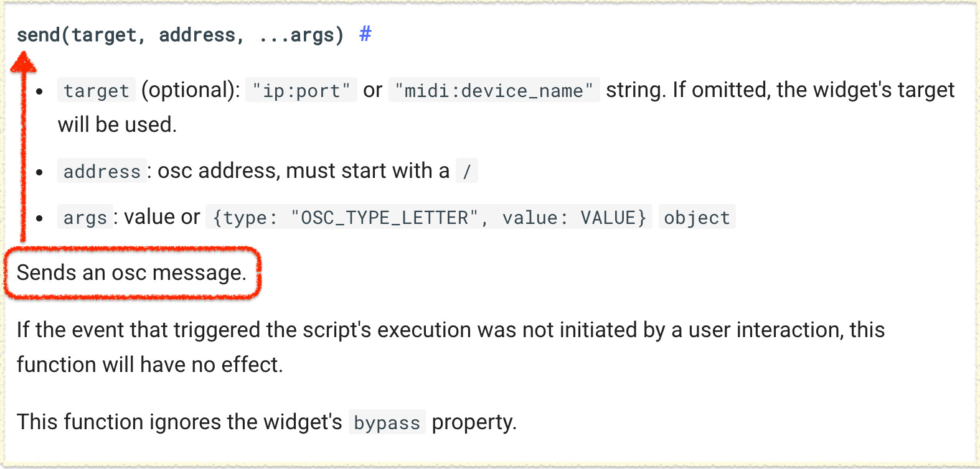Click the # permalink anchor after send heading
The width and height of the screenshot is (980, 469).
(365, 34)
